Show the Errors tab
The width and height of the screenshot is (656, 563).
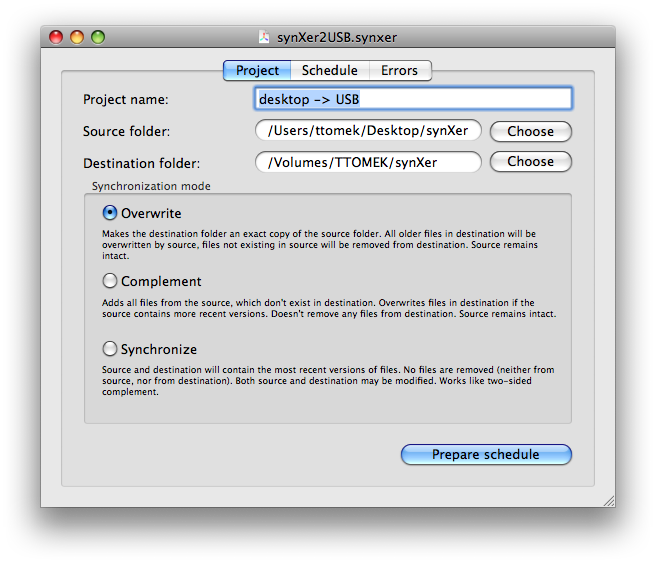(x=399, y=70)
